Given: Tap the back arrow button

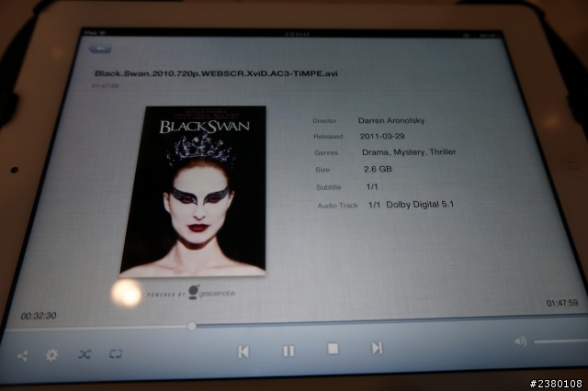Looking at the screenshot, I should [100, 49].
